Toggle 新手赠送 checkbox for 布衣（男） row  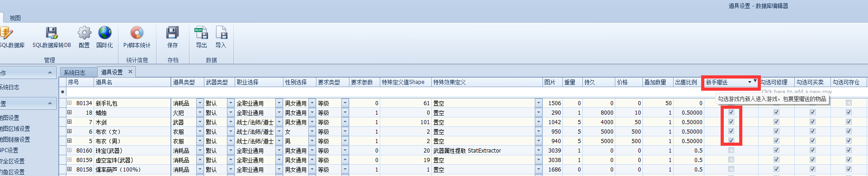731,141
